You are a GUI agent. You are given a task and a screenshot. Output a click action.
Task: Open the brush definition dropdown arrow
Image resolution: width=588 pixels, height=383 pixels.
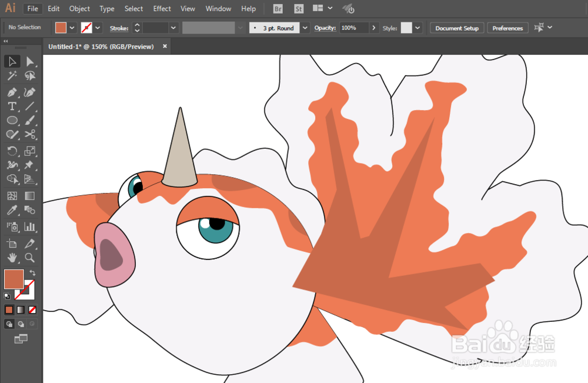pyautogui.click(x=305, y=28)
